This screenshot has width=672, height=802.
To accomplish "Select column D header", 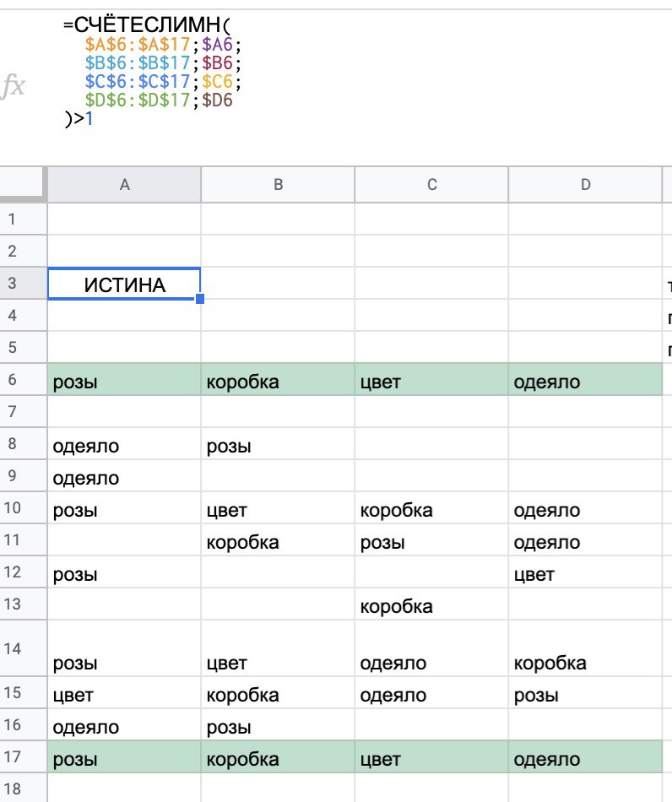I will [586, 185].
